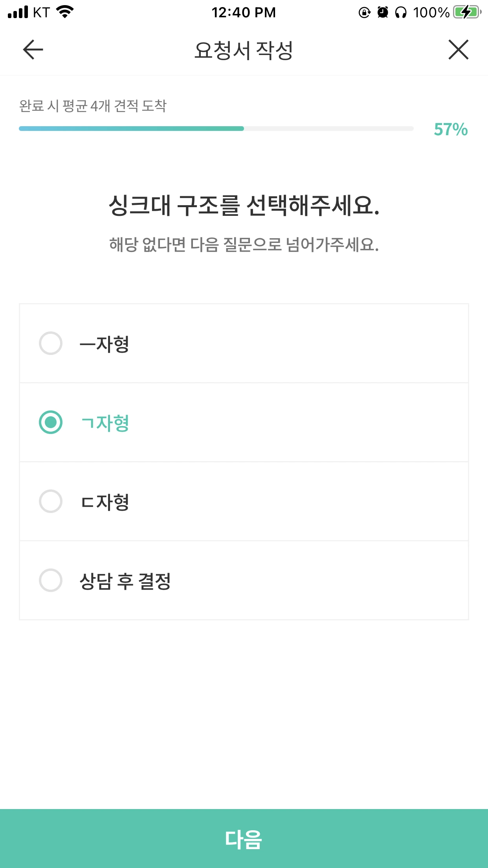Select the ㅡ자형 radio button

point(51,343)
